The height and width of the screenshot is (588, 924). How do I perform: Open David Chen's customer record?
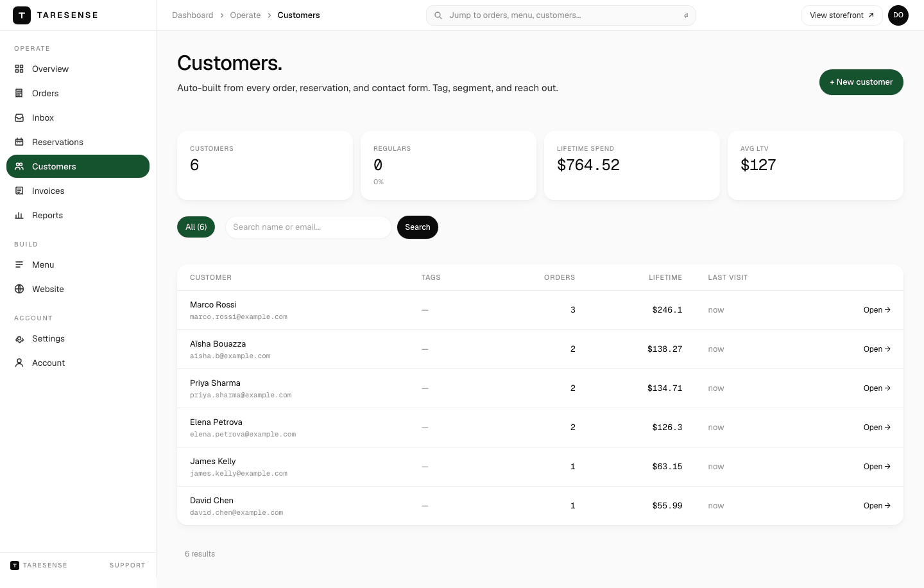click(x=877, y=506)
